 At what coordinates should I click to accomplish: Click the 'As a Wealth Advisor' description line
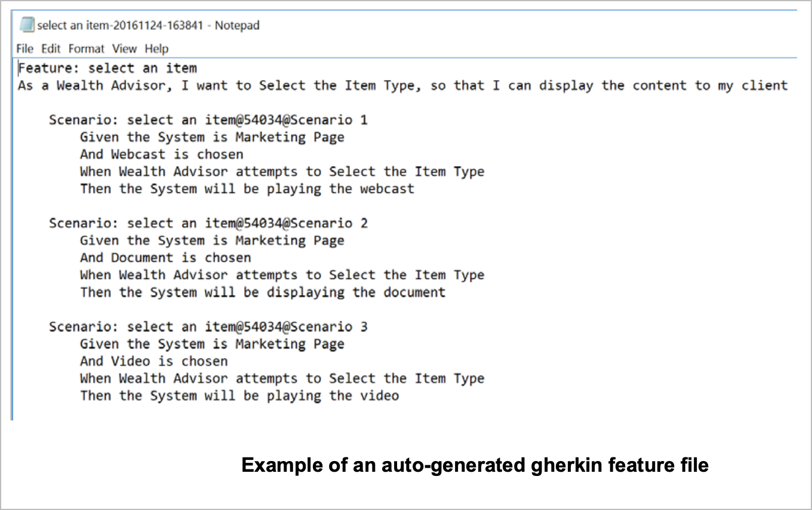click(403, 85)
